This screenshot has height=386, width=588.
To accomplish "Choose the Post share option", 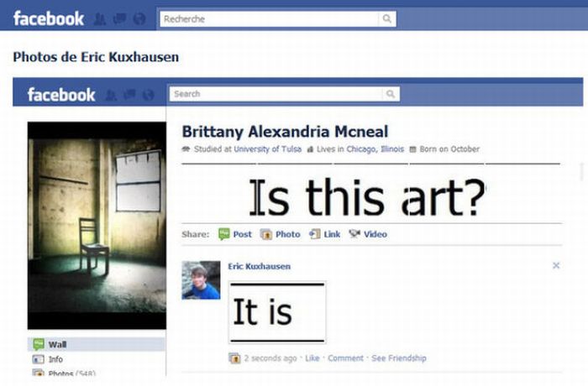I will coord(234,234).
